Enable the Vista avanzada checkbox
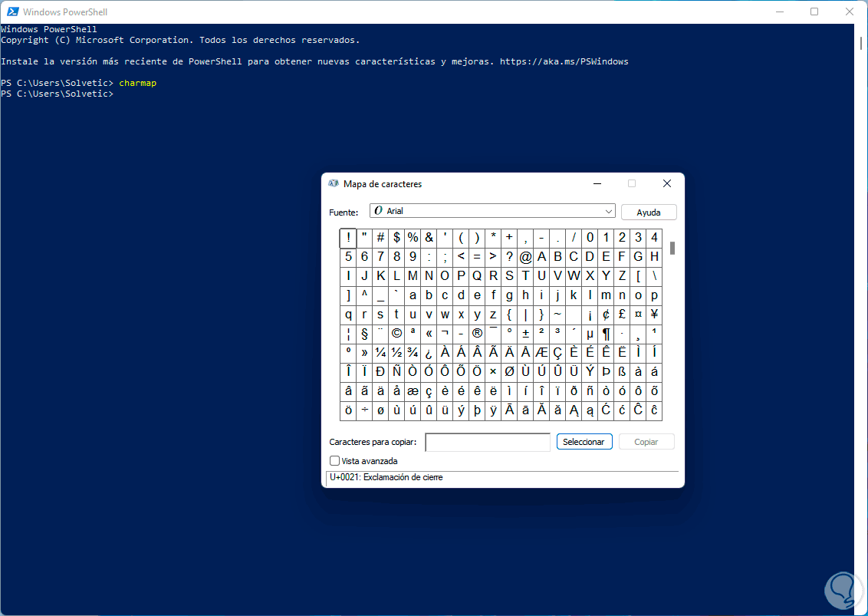The height and width of the screenshot is (616, 868). (334, 461)
